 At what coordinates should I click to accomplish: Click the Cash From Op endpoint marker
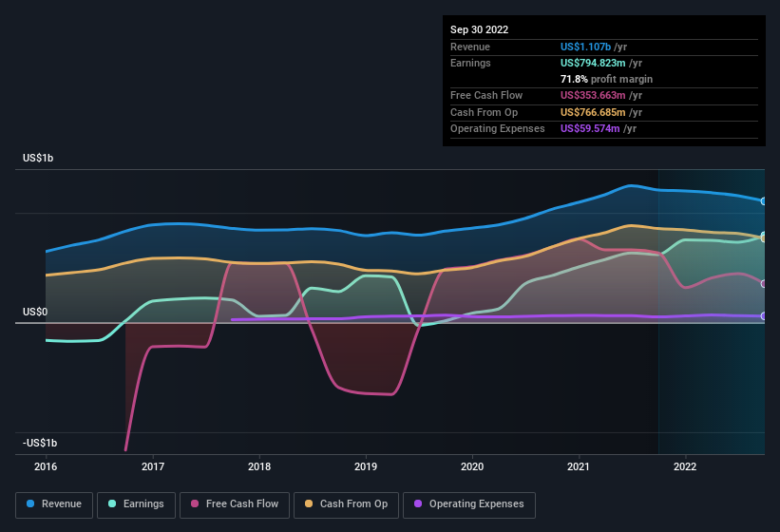coord(763,238)
